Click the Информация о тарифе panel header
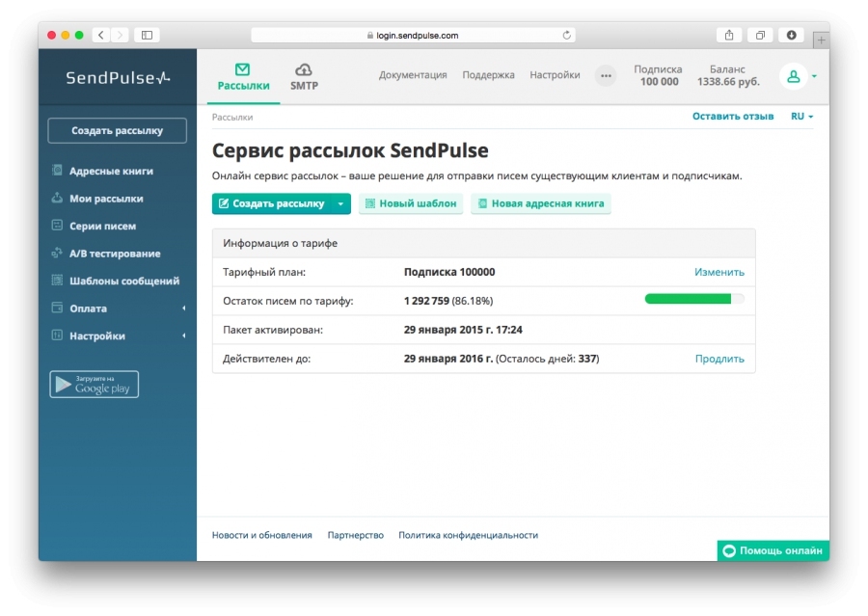The width and height of the screenshot is (868, 616). point(484,244)
